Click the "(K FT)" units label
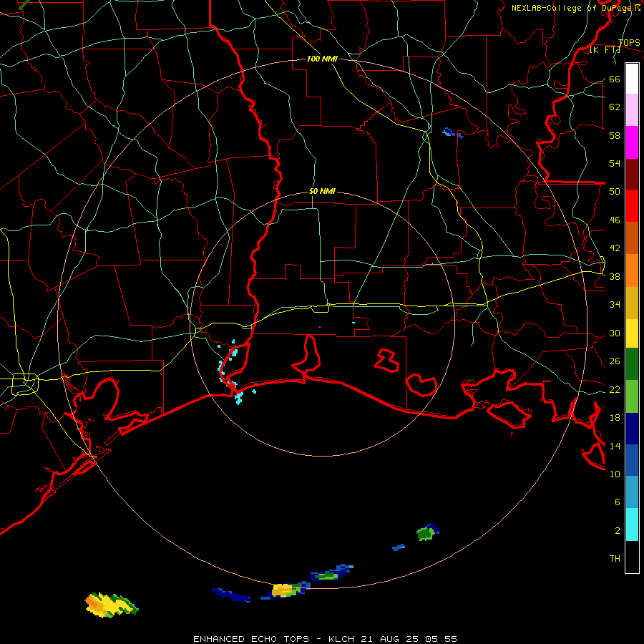 point(605,49)
